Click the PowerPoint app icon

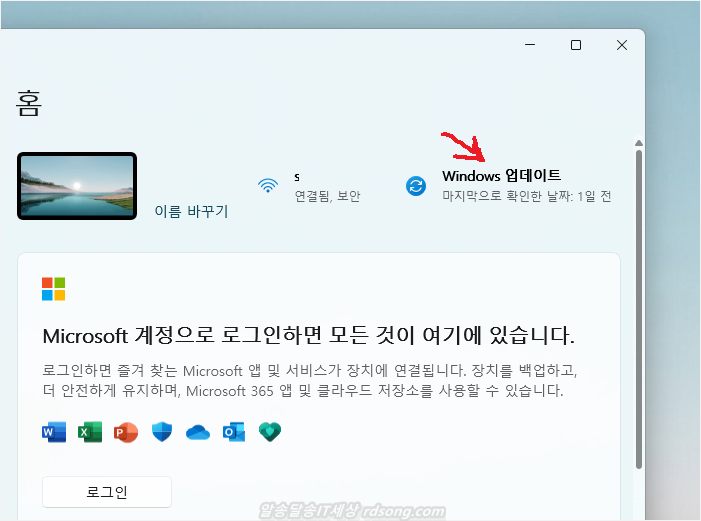click(x=125, y=432)
